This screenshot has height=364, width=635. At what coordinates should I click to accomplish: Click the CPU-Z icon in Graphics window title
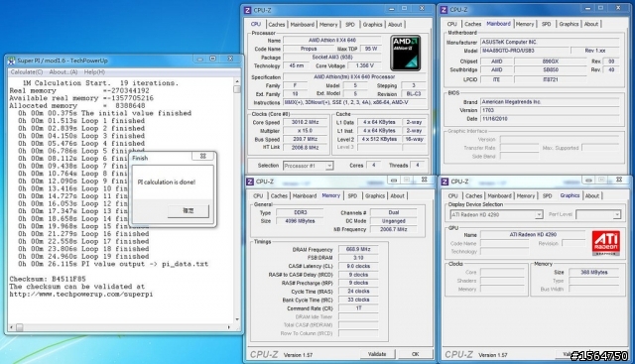pos(444,182)
